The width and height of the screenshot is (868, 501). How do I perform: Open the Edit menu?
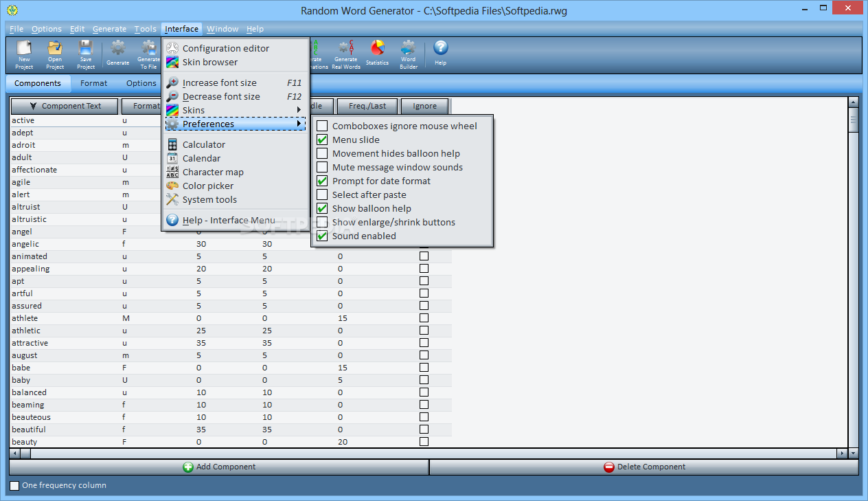pos(78,29)
